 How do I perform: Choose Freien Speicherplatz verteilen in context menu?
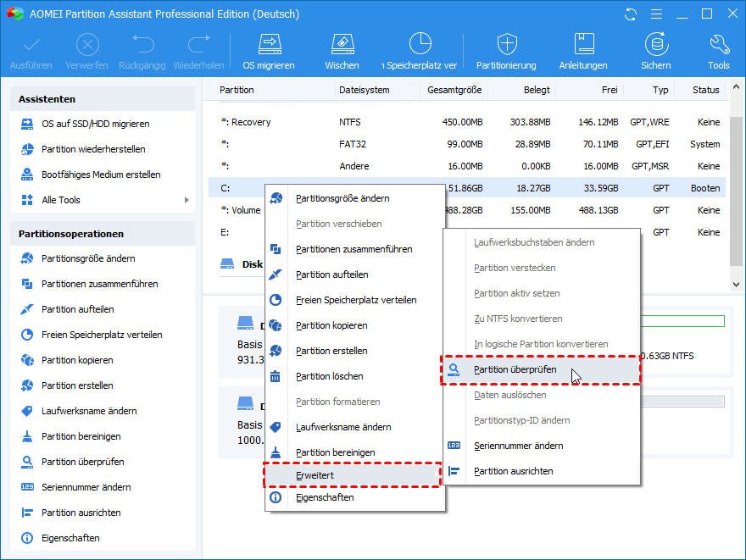pos(354,300)
